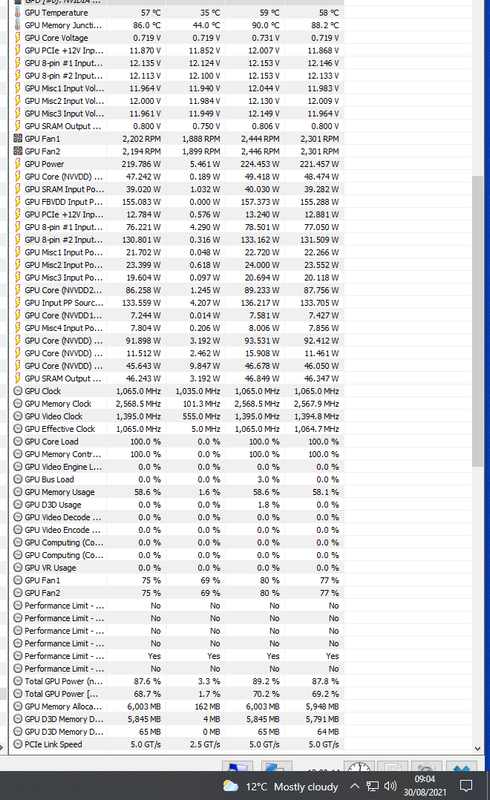Click the fan icon on the 2,202 RPM row
This screenshot has width=490, height=800.
click(x=18, y=138)
